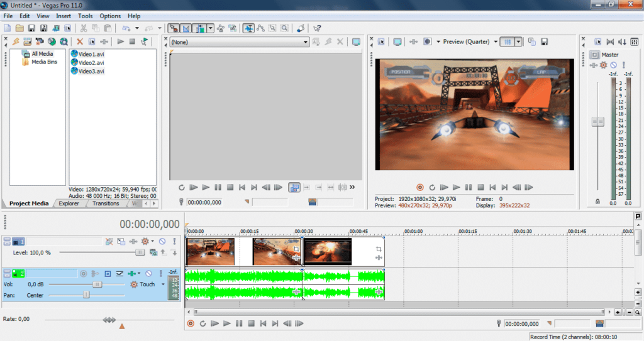Image resolution: width=644 pixels, height=341 pixels.
Task: Click the Cut scissors icon
Action: pos(84,28)
